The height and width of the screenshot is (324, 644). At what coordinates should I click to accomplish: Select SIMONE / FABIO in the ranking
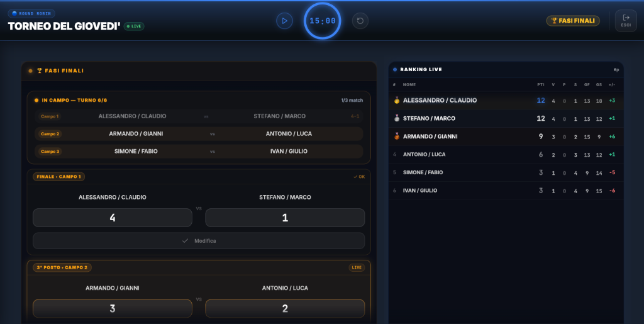tap(506, 172)
